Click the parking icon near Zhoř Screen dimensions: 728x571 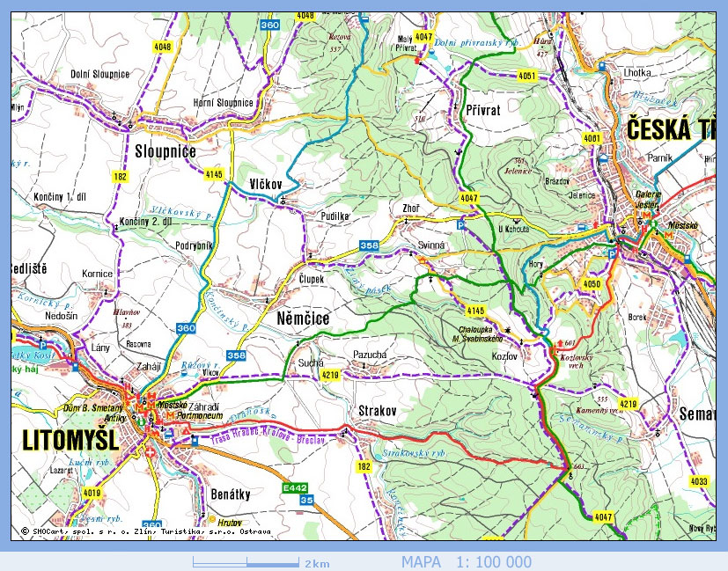(x=460, y=225)
